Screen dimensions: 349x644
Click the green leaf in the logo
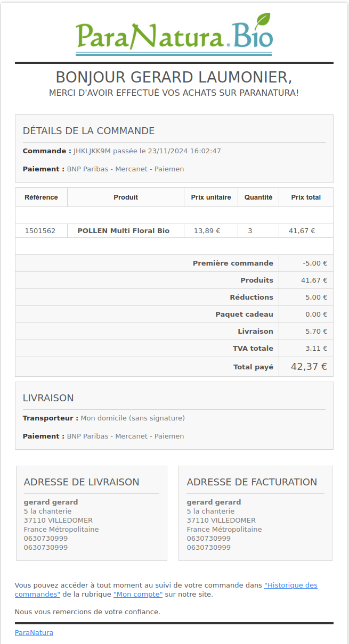(262, 22)
